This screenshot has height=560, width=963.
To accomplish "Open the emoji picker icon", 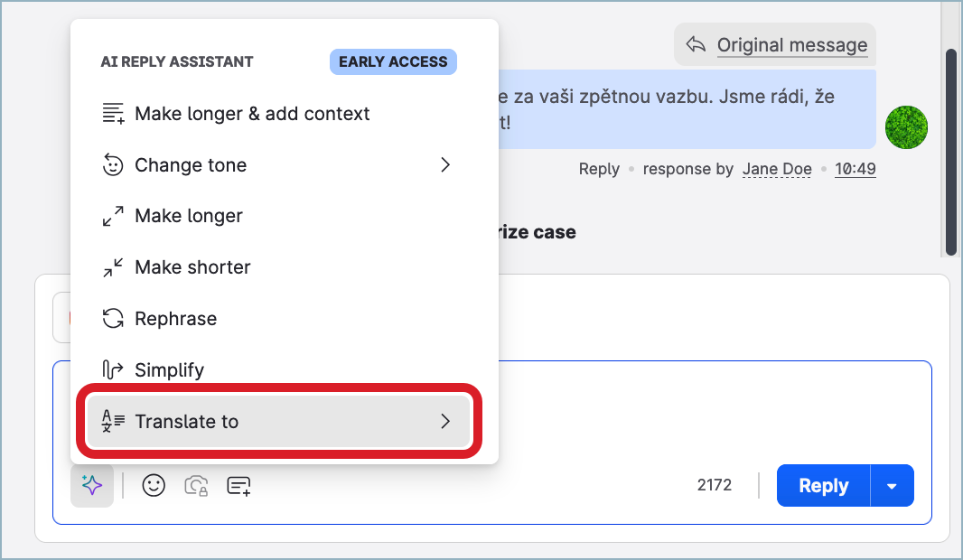I will [x=154, y=486].
